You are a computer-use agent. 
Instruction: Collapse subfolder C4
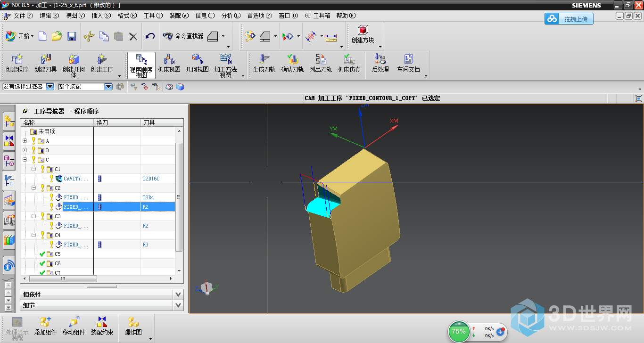(34, 235)
